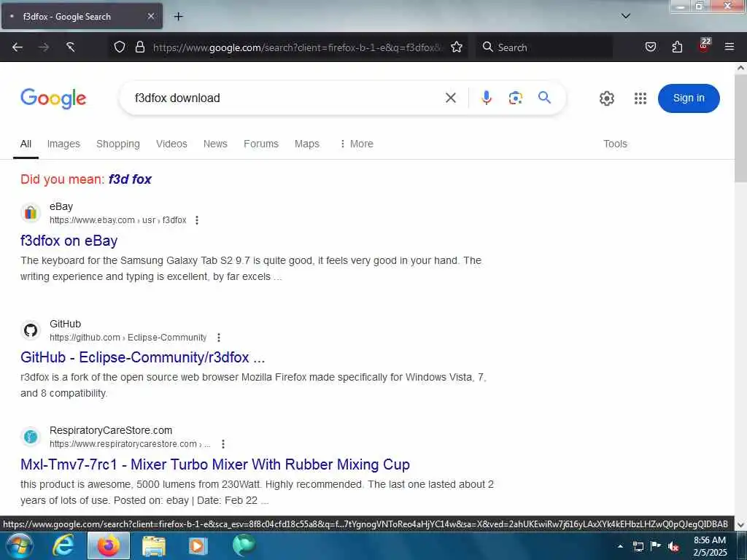
Task: Click the scrollbar up arrow
Action: click(x=740, y=68)
